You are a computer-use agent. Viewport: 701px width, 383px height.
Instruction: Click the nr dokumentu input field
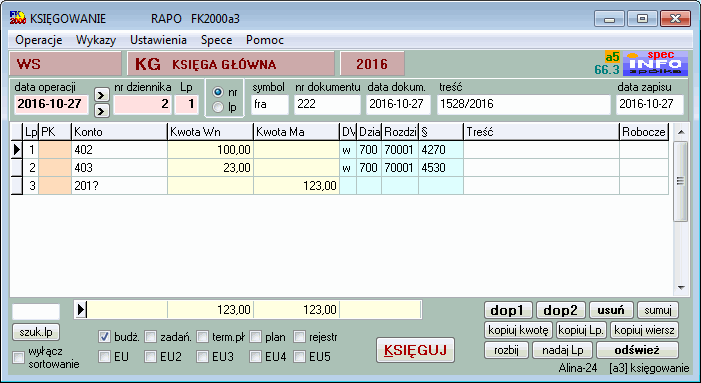pos(327,104)
